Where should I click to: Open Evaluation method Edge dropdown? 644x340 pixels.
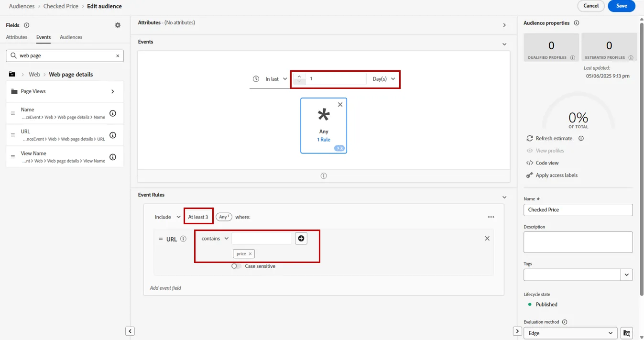(570, 333)
